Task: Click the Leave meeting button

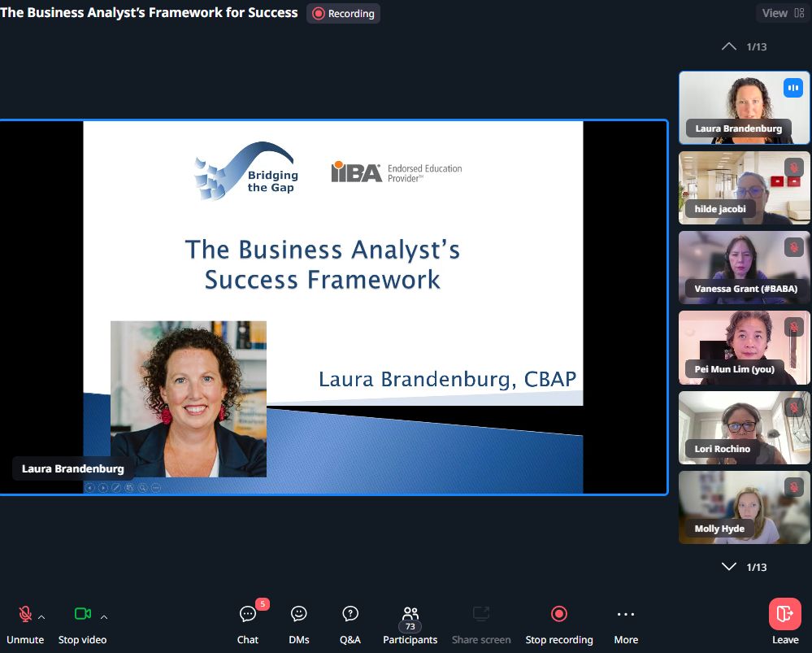Action: coord(784,622)
